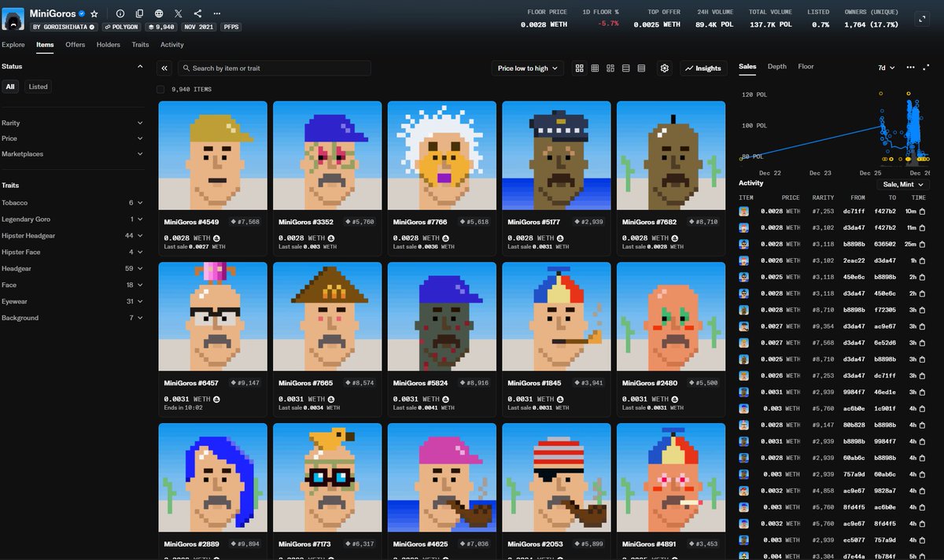Switch the chart to the Depth tab

pos(777,67)
